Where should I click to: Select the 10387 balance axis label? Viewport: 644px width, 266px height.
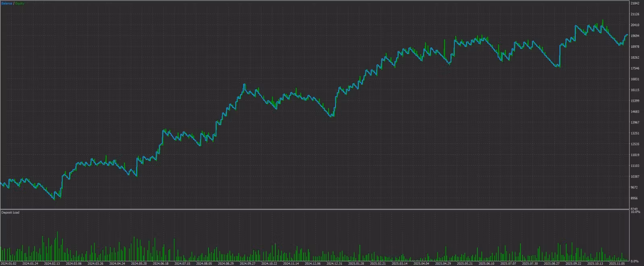tap(635, 177)
